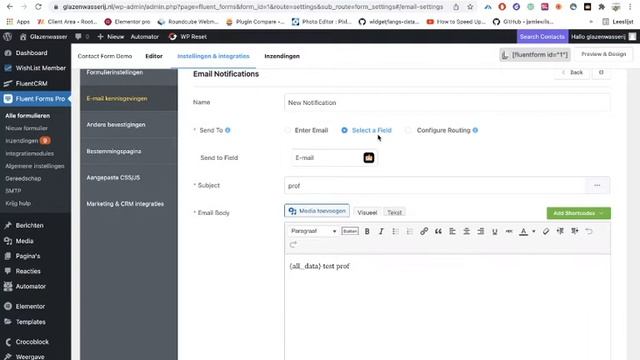Switch to Tekst editor tab

[x=394, y=212]
